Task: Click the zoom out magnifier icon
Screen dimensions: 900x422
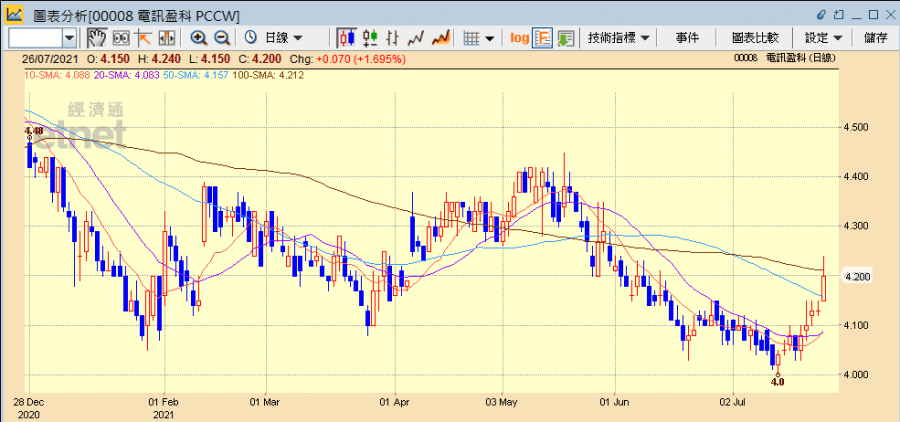Action: tap(222, 37)
